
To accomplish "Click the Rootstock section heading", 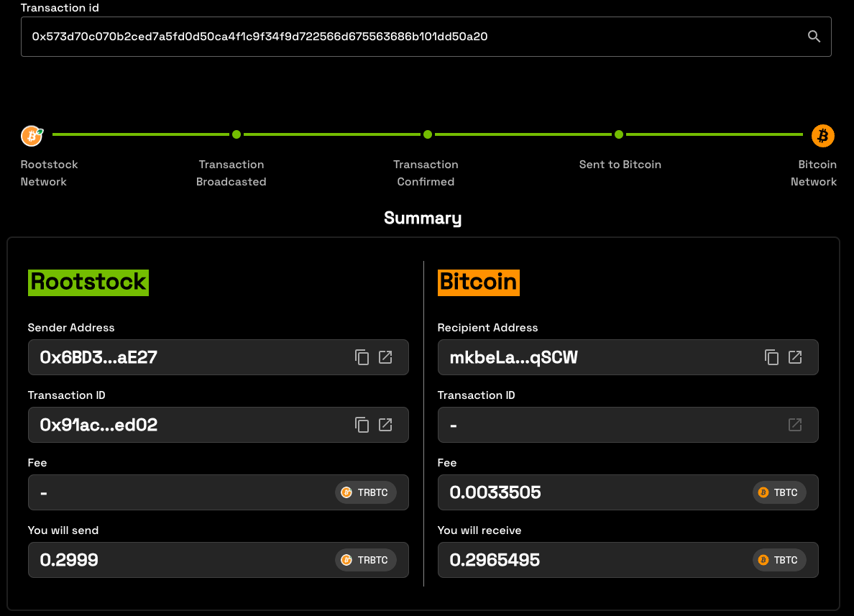I will [x=88, y=282].
